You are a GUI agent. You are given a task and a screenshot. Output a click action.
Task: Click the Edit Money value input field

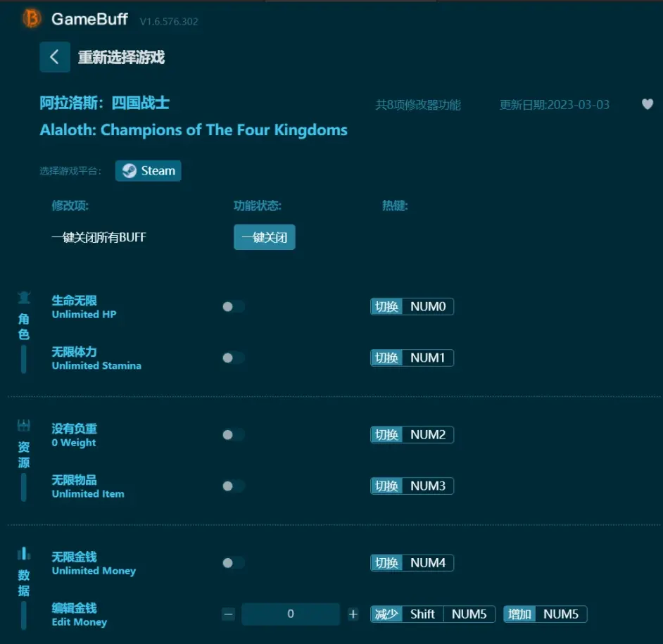click(291, 614)
